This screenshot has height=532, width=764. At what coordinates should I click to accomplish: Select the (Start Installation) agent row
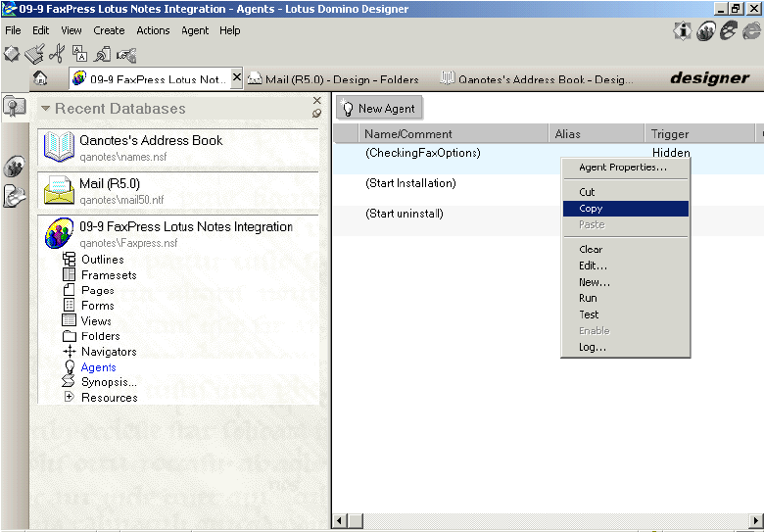[x=410, y=183]
